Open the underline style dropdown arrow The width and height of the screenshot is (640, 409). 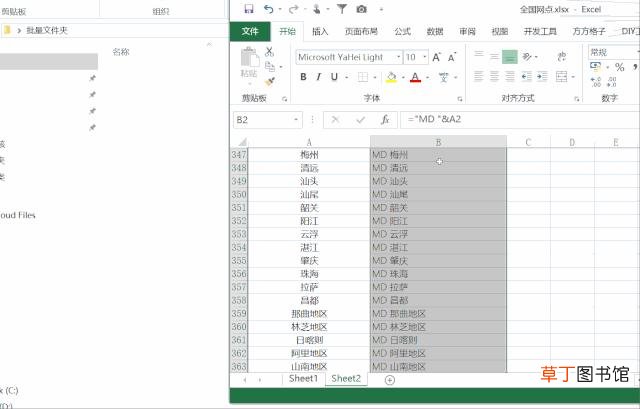(x=347, y=77)
